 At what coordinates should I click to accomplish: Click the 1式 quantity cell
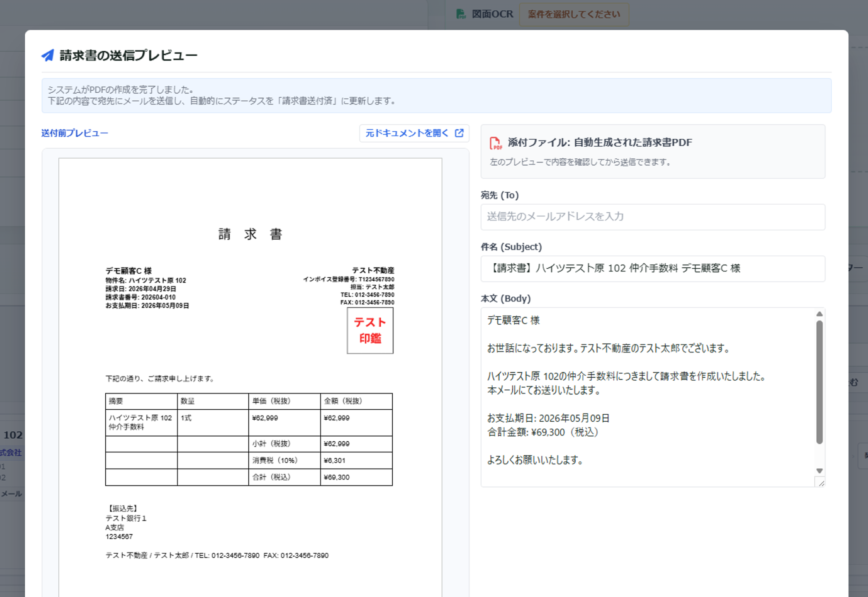click(x=213, y=423)
